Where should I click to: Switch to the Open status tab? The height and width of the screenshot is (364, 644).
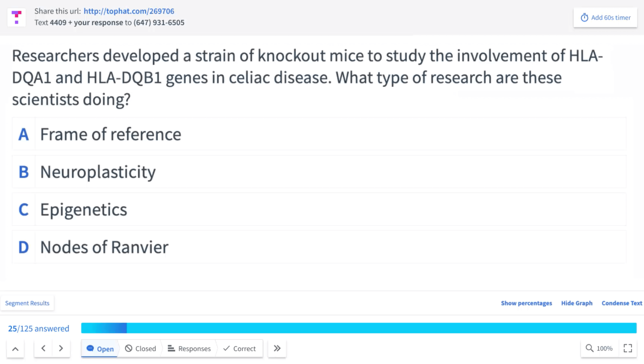point(100,349)
